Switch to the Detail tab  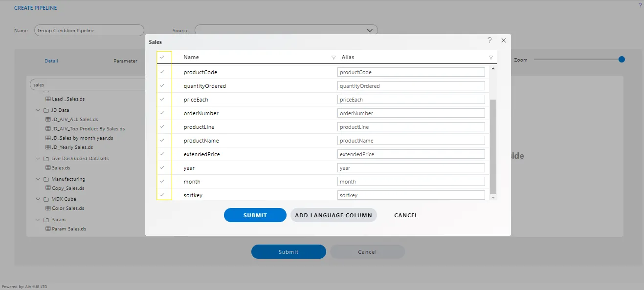[51, 61]
